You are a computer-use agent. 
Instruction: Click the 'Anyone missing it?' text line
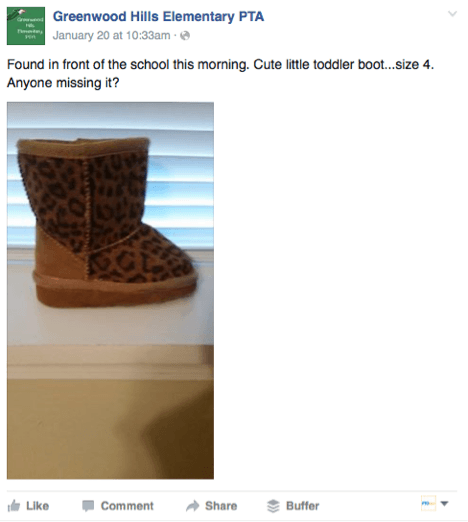point(63,83)
